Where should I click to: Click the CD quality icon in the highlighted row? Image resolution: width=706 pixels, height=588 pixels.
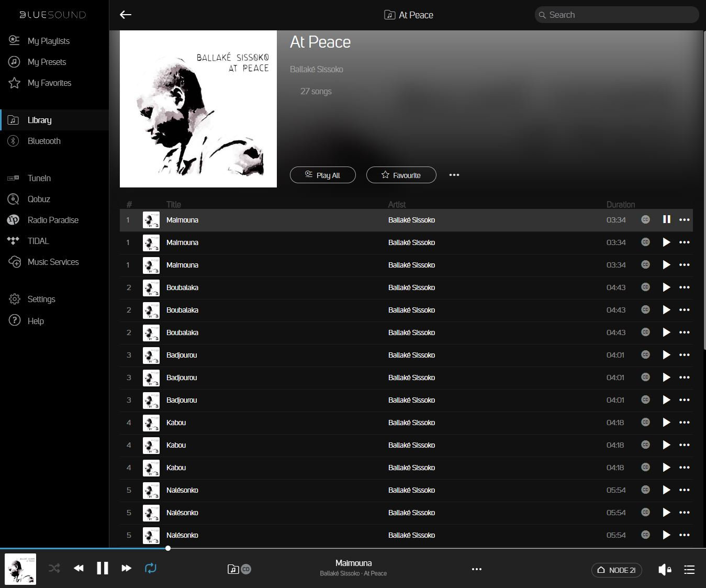tap(645, 220)
